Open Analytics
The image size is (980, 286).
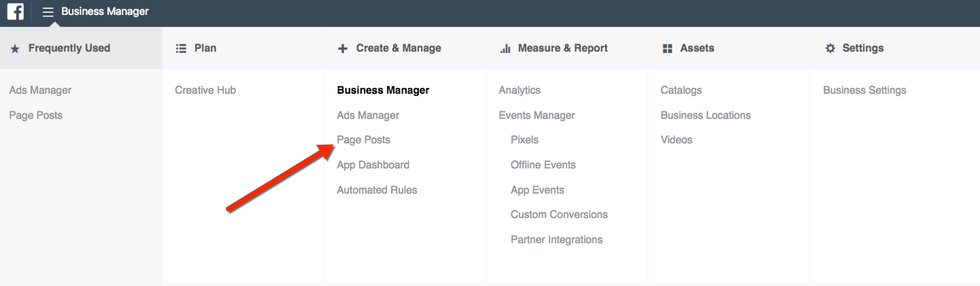coord(520,90)
